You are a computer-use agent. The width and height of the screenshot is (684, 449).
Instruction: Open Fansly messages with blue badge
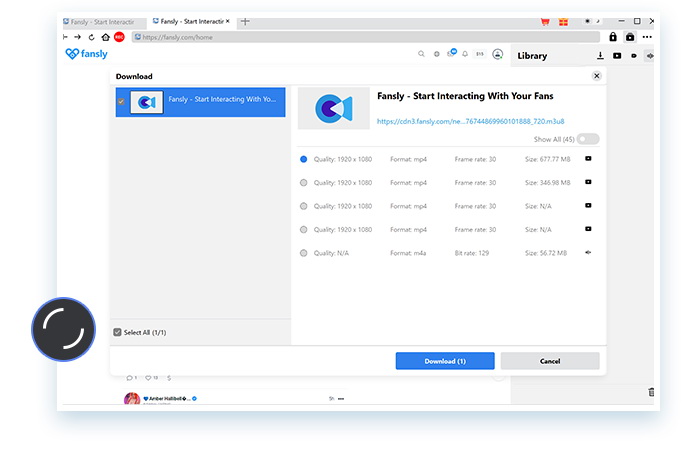click(451, 53)
